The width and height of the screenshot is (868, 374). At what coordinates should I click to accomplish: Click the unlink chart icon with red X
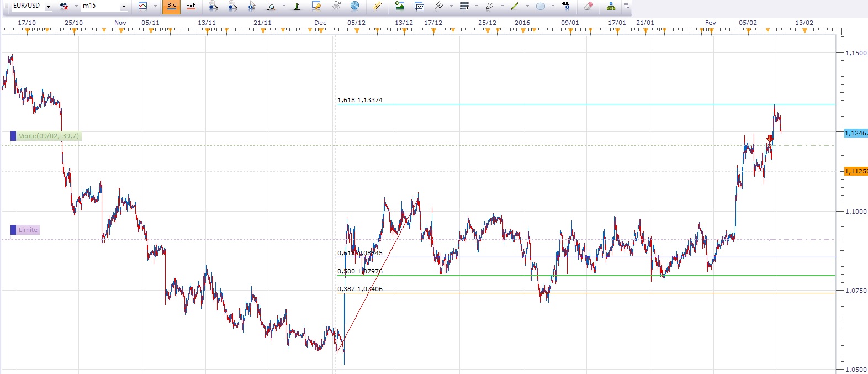pos(64,6)
